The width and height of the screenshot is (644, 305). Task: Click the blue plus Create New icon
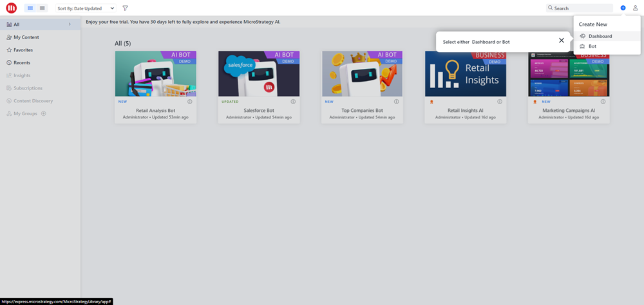pos(623,8)
